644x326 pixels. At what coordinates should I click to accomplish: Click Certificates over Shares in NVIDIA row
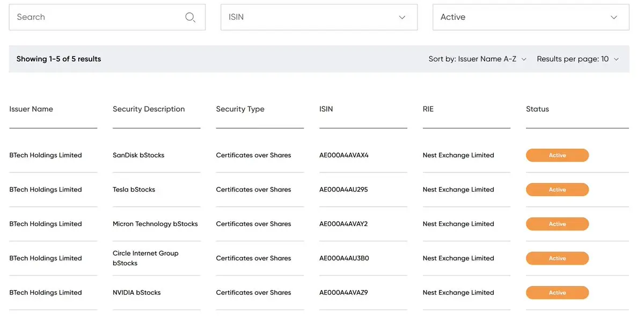click(x=253, y=293)
